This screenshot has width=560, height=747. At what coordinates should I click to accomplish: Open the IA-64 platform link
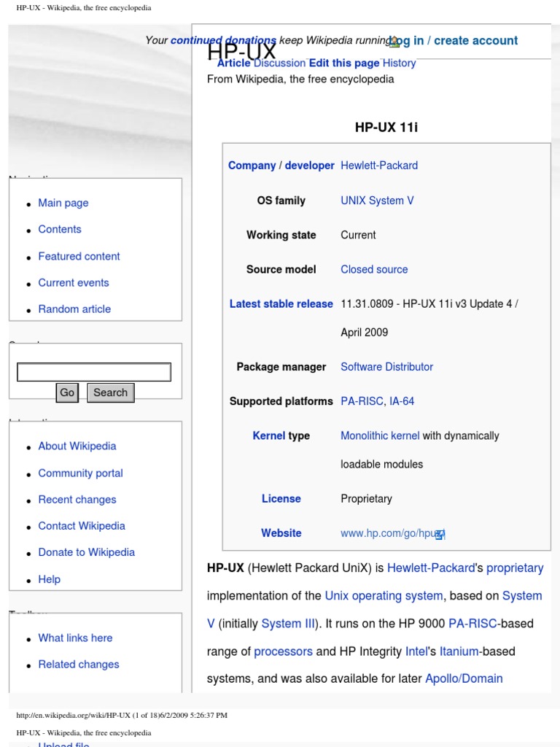tap(402, 401)
